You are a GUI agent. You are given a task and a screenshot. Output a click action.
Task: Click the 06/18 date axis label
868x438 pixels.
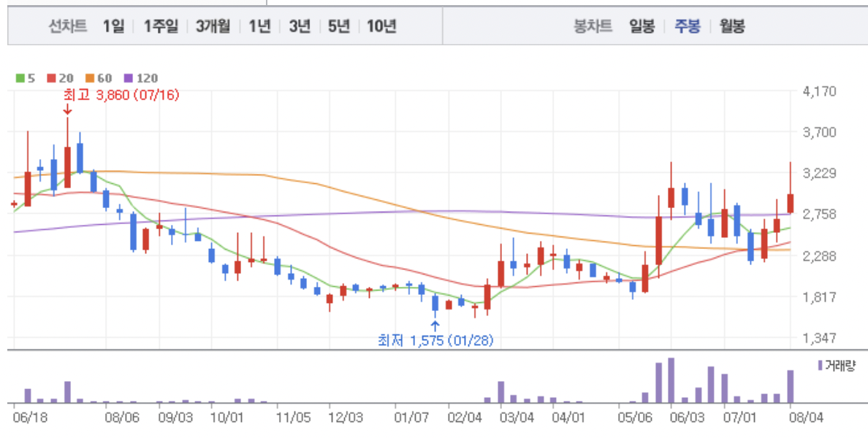tap(31, 418)
